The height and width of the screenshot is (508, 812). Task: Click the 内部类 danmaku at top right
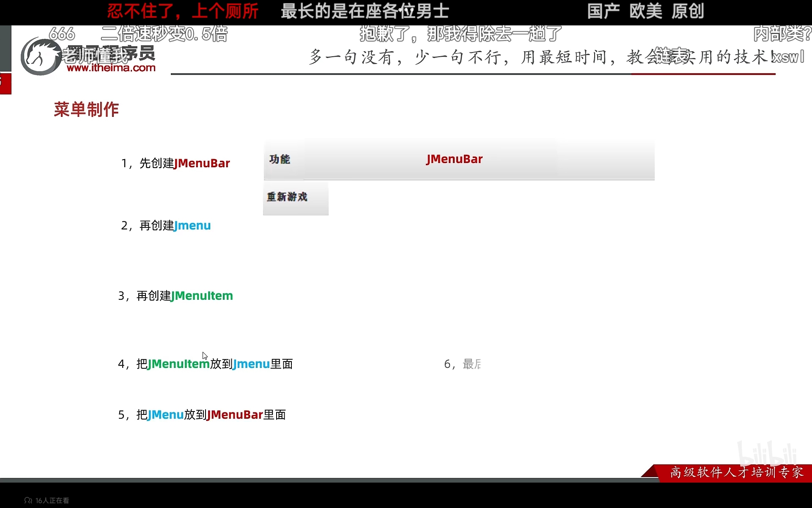coord(782,35)
